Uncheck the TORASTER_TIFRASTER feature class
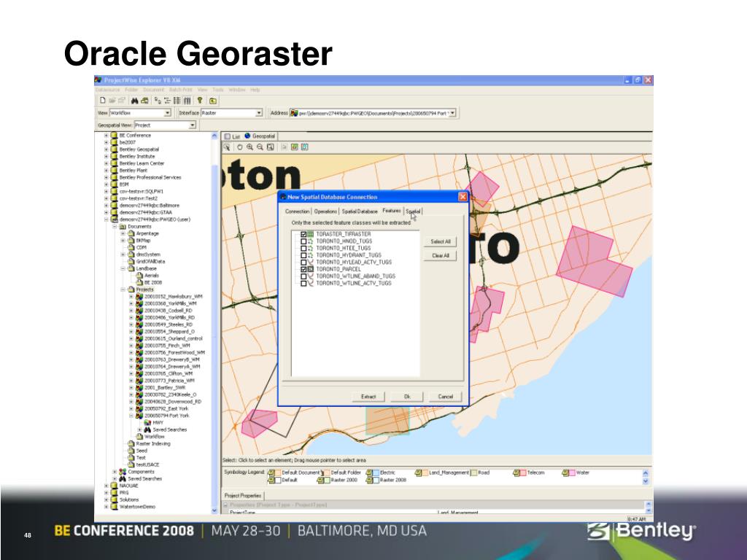 point(303,234)
